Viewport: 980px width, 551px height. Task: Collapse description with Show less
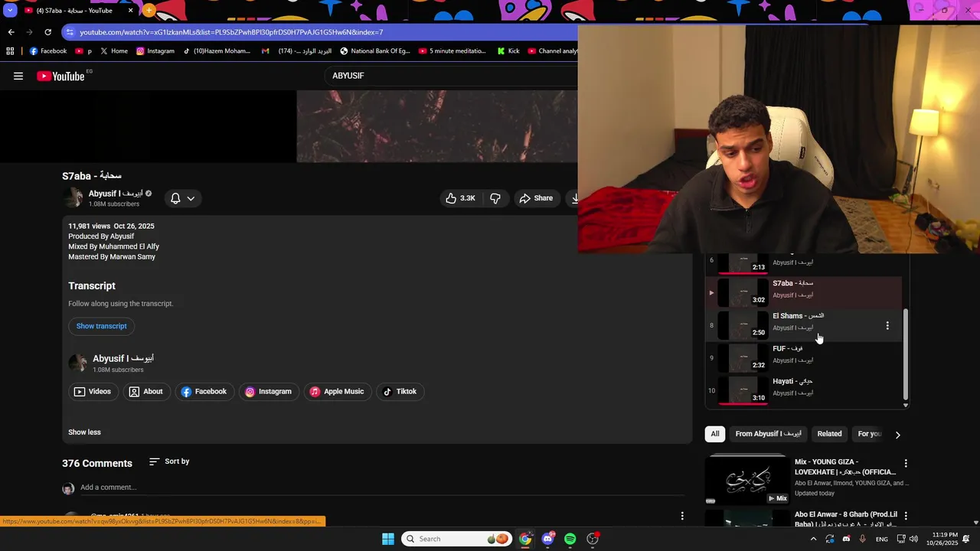[84, 432]
